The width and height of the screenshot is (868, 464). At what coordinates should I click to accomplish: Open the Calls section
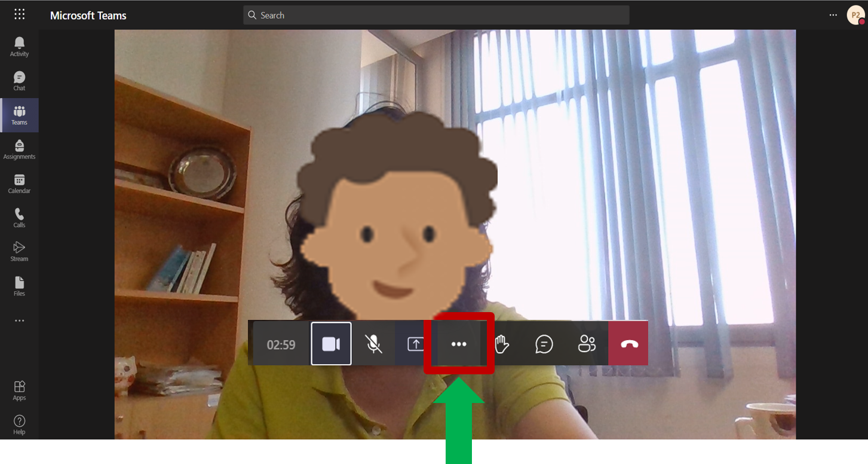19,218
